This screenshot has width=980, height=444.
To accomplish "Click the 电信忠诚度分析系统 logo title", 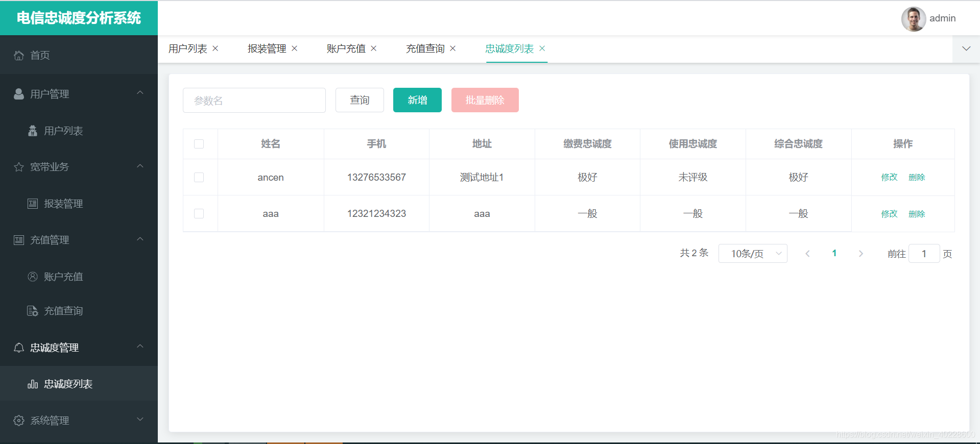I will (x=79, y=18).
